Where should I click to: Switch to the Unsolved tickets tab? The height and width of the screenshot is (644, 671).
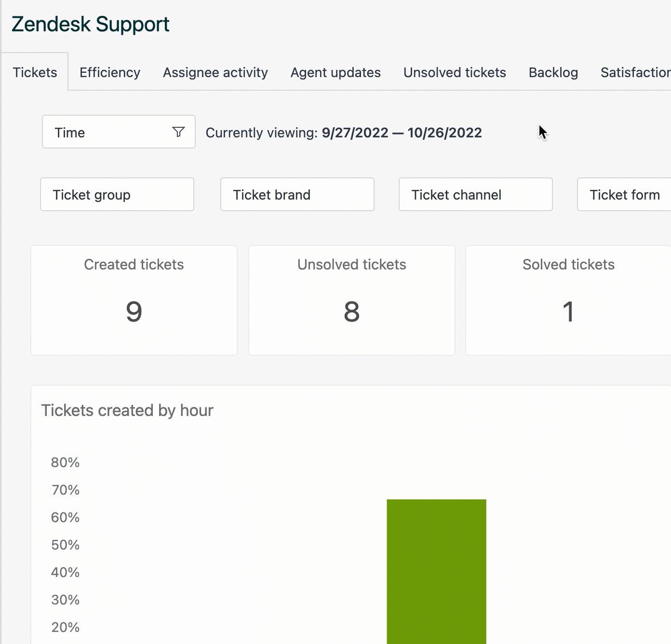[x=455, y=72]
